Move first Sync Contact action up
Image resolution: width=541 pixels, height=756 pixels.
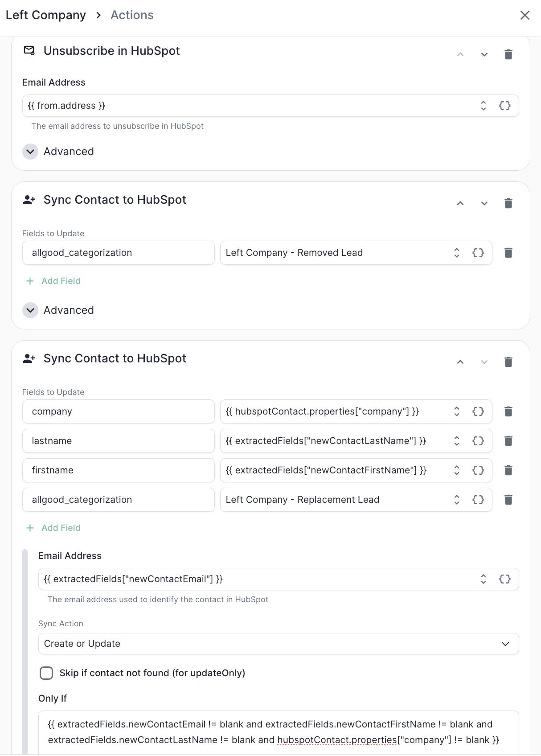click(x=460, y=203)
